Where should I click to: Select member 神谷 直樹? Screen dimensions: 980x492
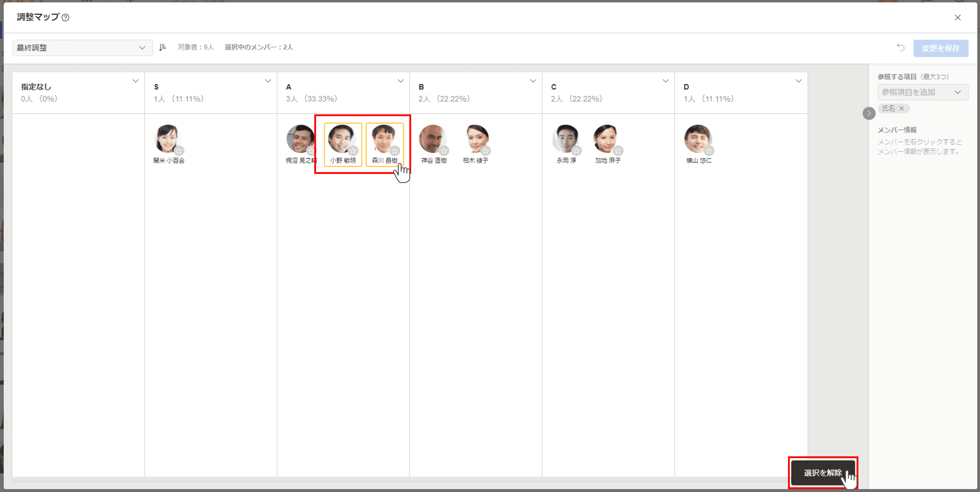(434, 144)
